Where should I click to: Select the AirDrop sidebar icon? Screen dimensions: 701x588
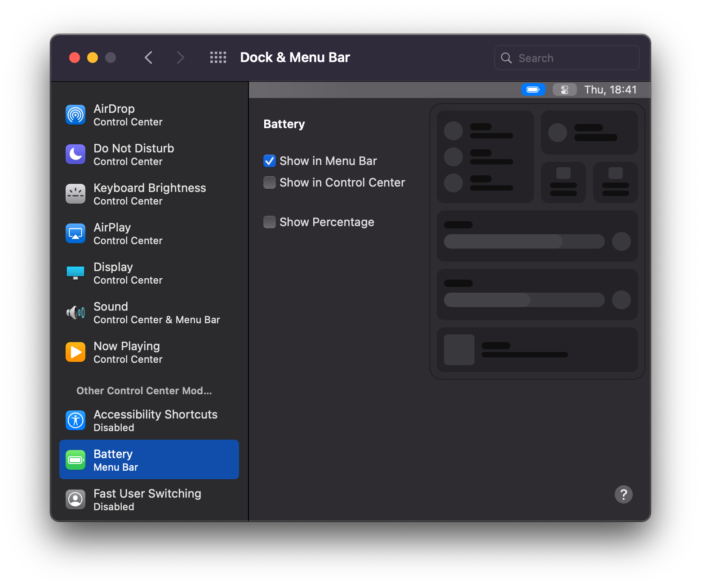pyautogui.click(x=75, y=115)
